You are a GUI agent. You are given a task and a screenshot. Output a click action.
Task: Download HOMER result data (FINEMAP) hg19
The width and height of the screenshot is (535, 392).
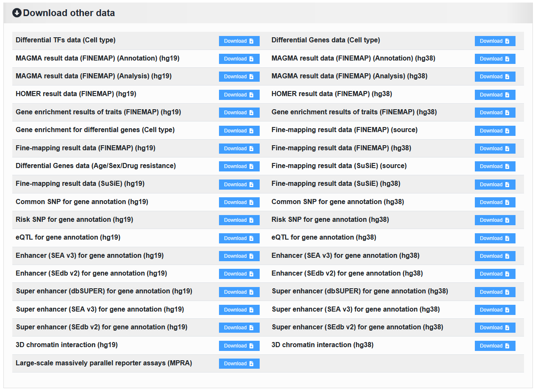click(239, 95)
